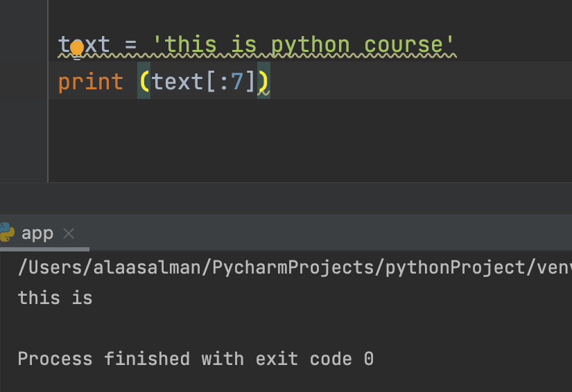The width and height of the screenshot is (572, 392).
Task: Click the divider between editor and run panel
Action: pyautogui.click(x=286, y=183)
